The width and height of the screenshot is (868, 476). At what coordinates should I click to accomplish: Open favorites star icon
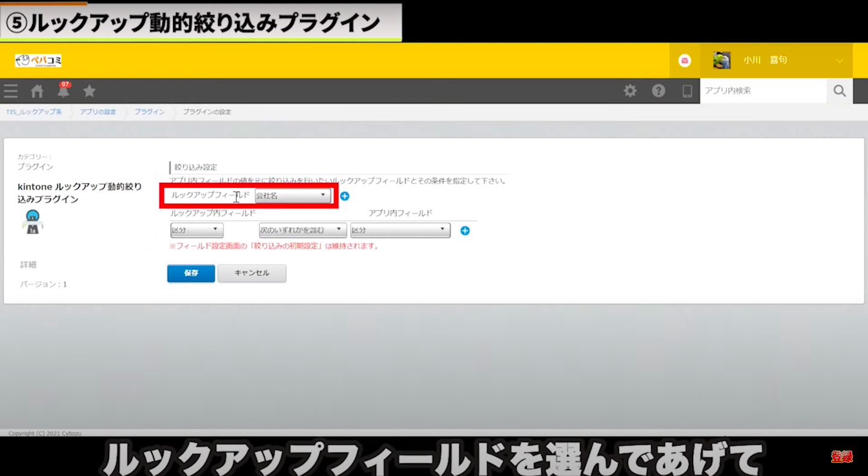click(x=89, y=91)
